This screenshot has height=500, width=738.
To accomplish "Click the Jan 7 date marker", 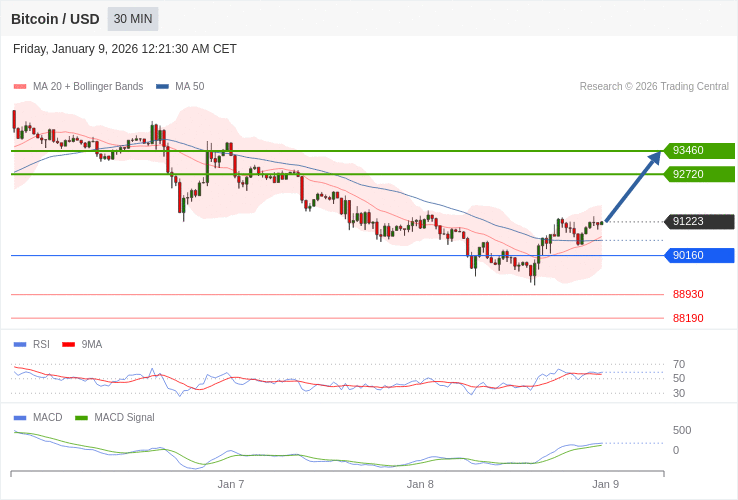I will (231, 484).
